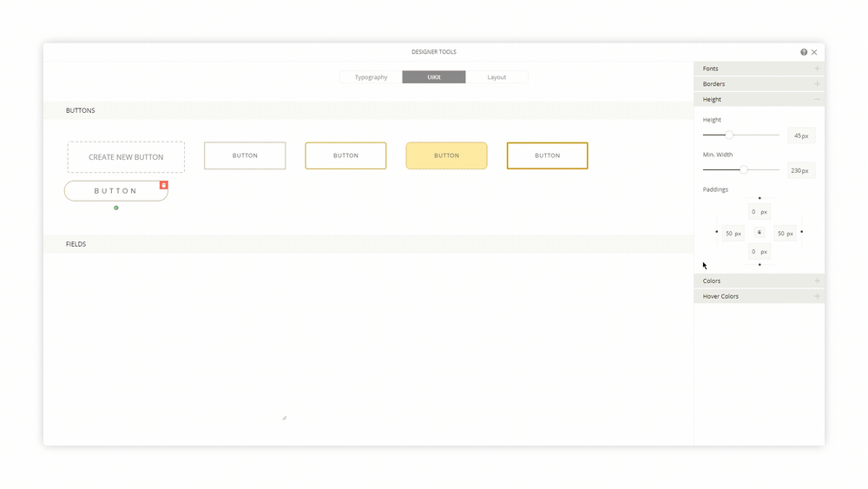Switch to the Layout tab

496,77
